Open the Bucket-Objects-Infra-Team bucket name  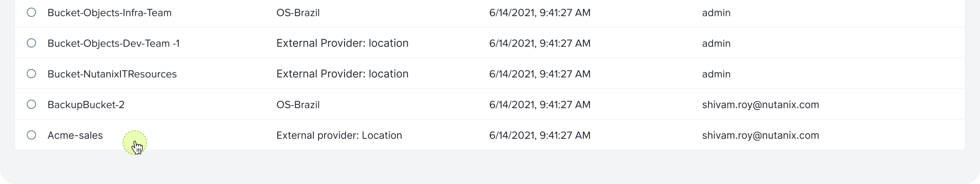109,13
